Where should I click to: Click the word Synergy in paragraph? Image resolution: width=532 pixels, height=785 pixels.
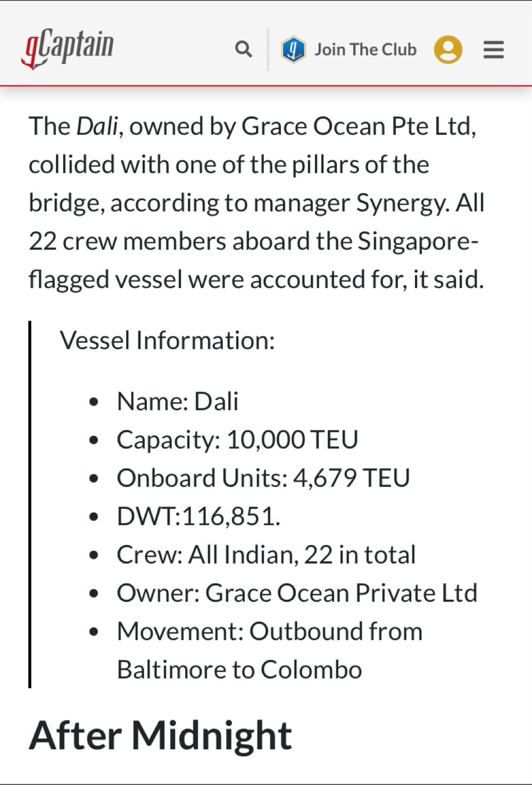(402, 203)
